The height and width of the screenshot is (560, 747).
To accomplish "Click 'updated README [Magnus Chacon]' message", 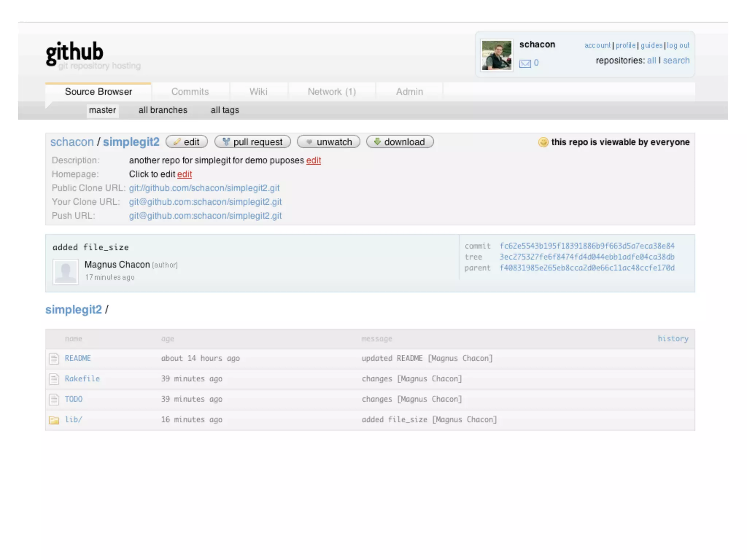I will [427, 358].
